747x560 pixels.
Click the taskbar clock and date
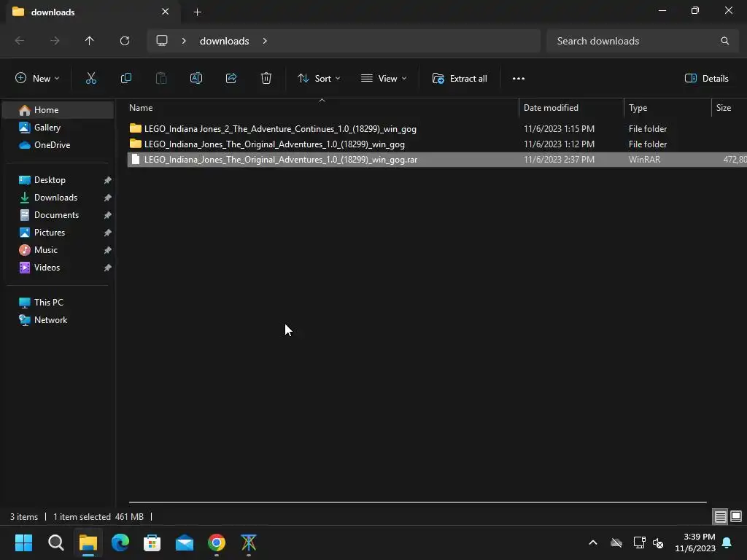pyautogui.click(x=695, y=542)
